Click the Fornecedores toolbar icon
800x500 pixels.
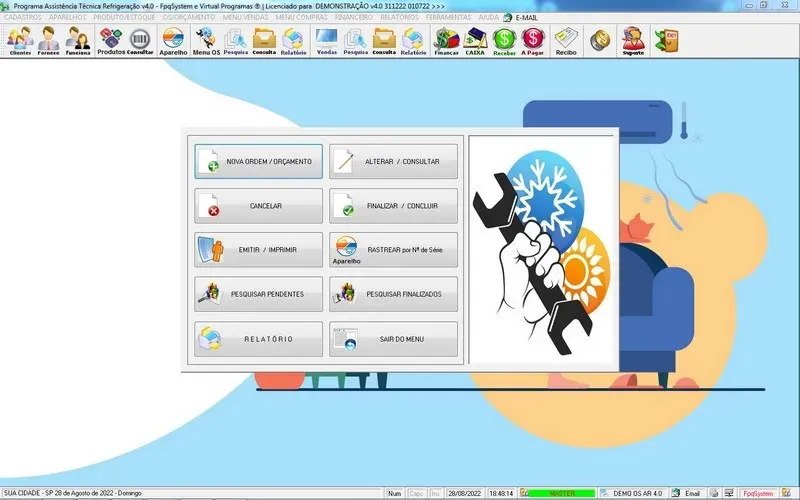[50, 40]
